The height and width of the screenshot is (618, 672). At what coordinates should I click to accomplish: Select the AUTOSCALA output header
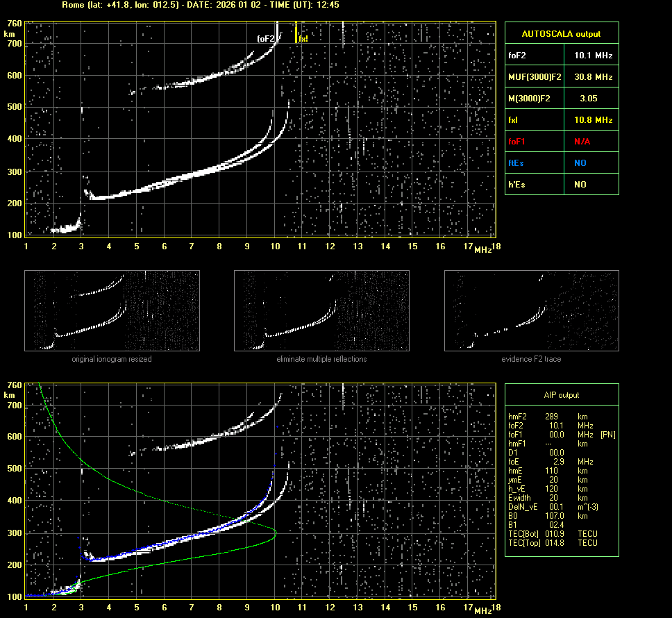pos(561,33)
